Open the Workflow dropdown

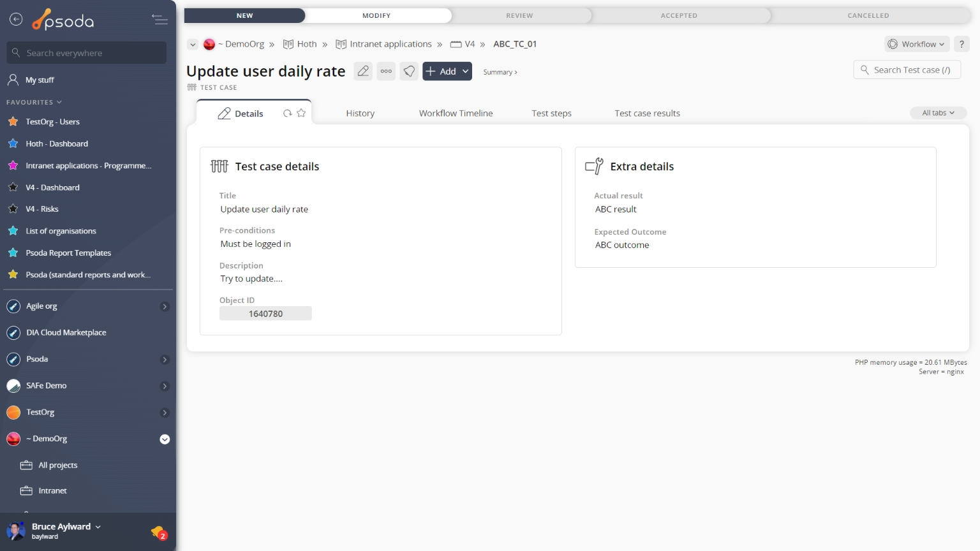tap(917, 44)
